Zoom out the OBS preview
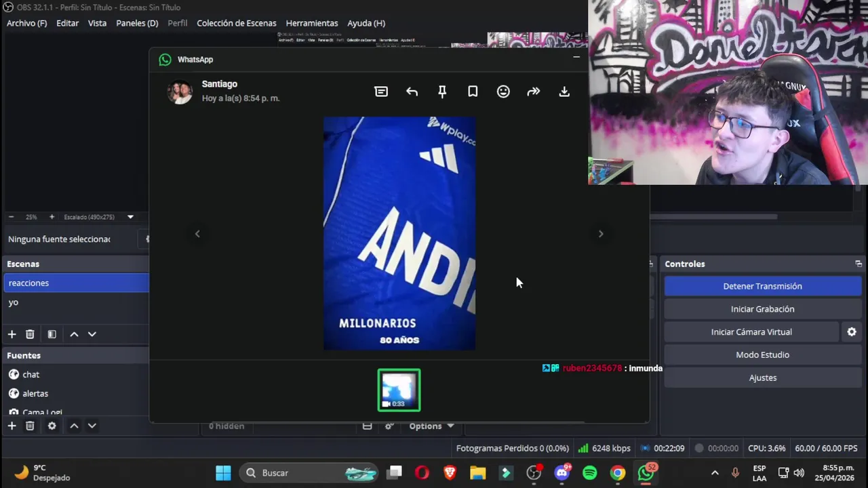The width and height of the screenshot is (868, 488). 11,217
